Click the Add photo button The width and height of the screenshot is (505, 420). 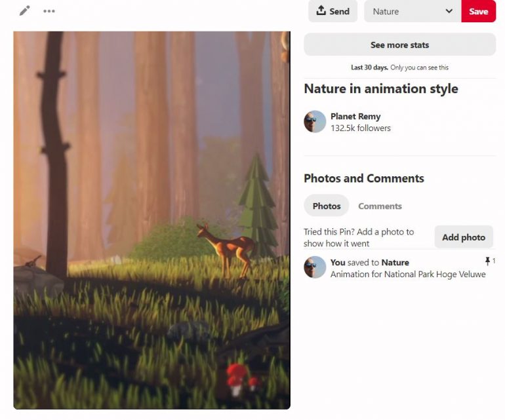(x=464, y=237)
